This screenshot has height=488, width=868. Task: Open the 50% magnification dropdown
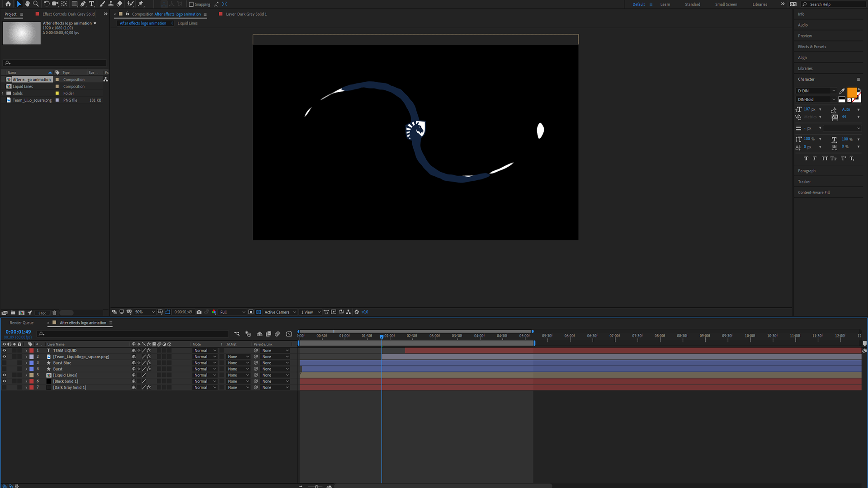(145, 312)
